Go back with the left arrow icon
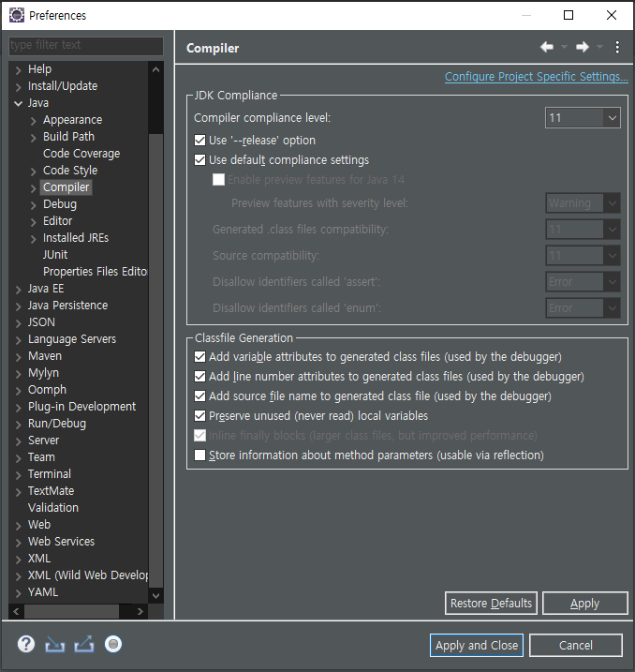 (547, 47)
